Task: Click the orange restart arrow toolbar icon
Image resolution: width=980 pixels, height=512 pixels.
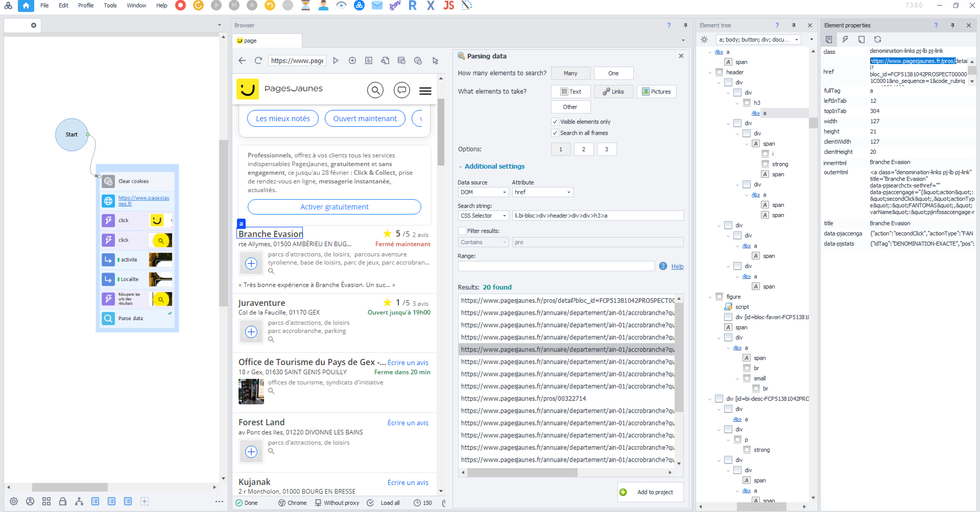Action: (x=198, y=5)
